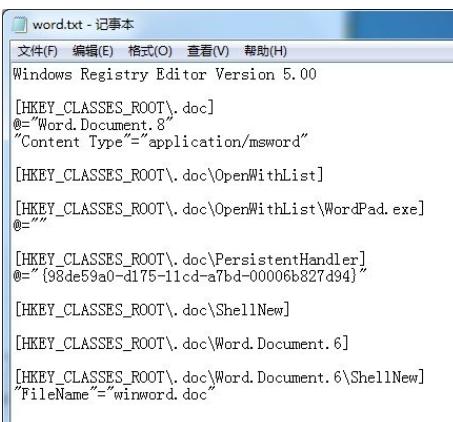The height and width of the screenshot is (422, 453).
Task: Click the line ending in .doc\ShellNew]
Action: point(152,310)
